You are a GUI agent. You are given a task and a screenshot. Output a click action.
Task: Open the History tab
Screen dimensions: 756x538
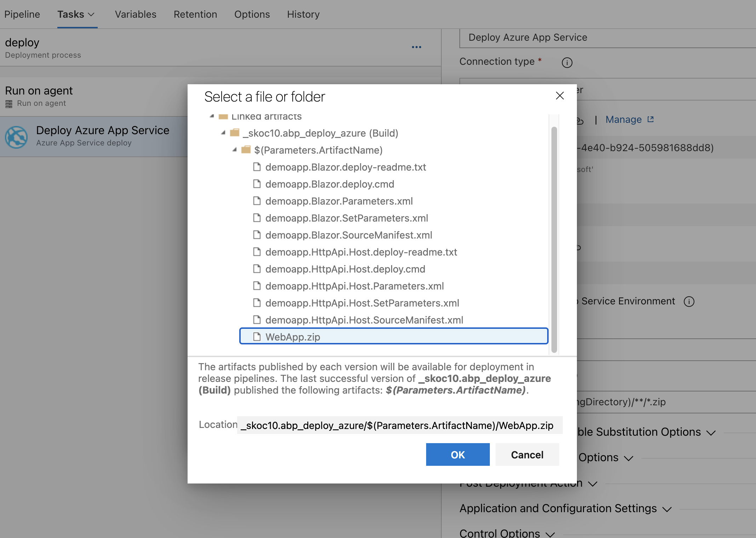click(x=303, y=15)
